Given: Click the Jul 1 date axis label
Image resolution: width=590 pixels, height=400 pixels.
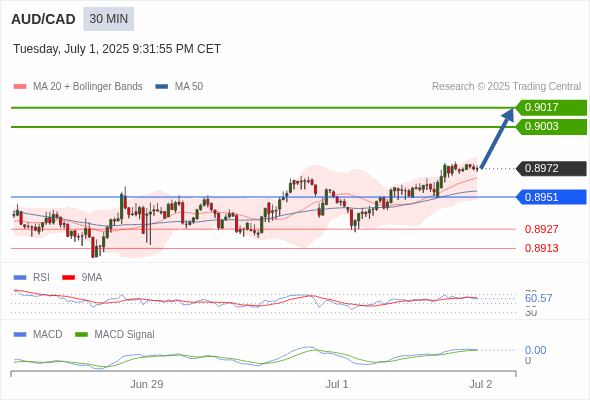Looking at the screenshot, I should coord(337,384).
